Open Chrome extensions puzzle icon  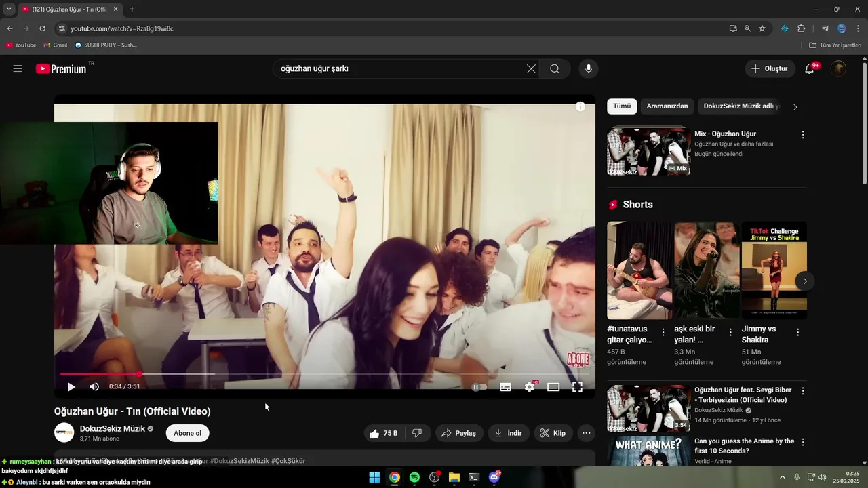coord(802,28)
